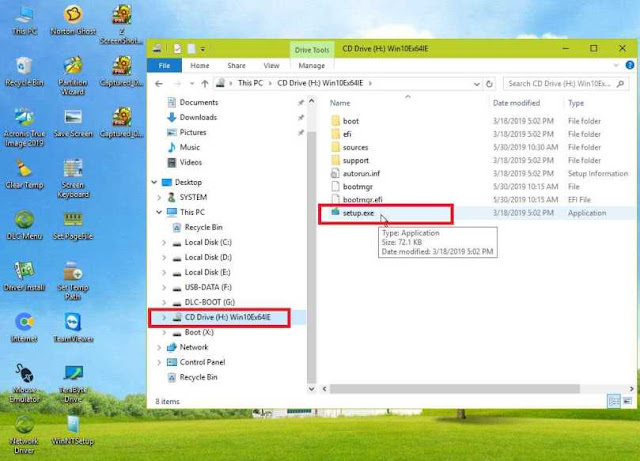Viewport: 640px width, 461px height.
Task: Open quick access toolbar customize dropdown
Action: [203, 49]
